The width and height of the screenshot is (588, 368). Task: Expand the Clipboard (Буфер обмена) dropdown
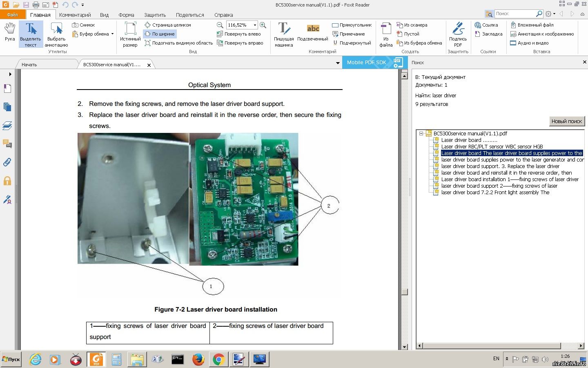coord(112,34)
